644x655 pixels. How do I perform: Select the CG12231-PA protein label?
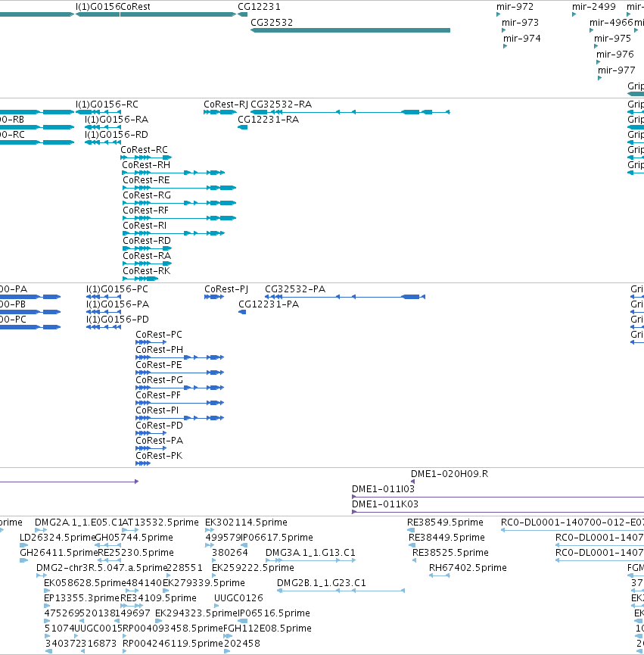(x=269, y=304)
